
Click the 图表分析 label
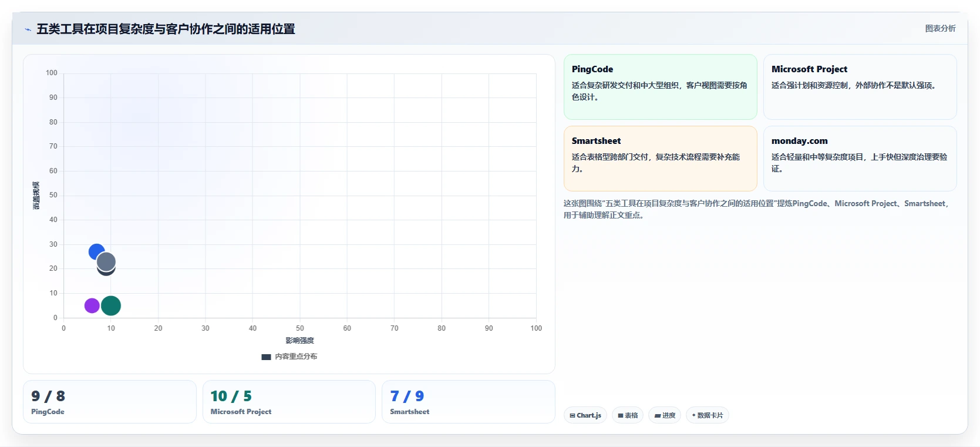940,28
